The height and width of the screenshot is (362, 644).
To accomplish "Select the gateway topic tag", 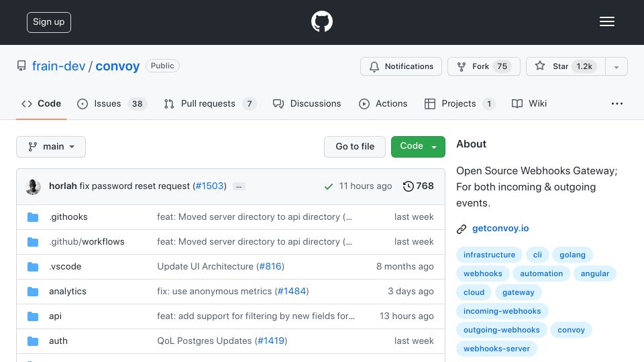I will tap(519, 293).
